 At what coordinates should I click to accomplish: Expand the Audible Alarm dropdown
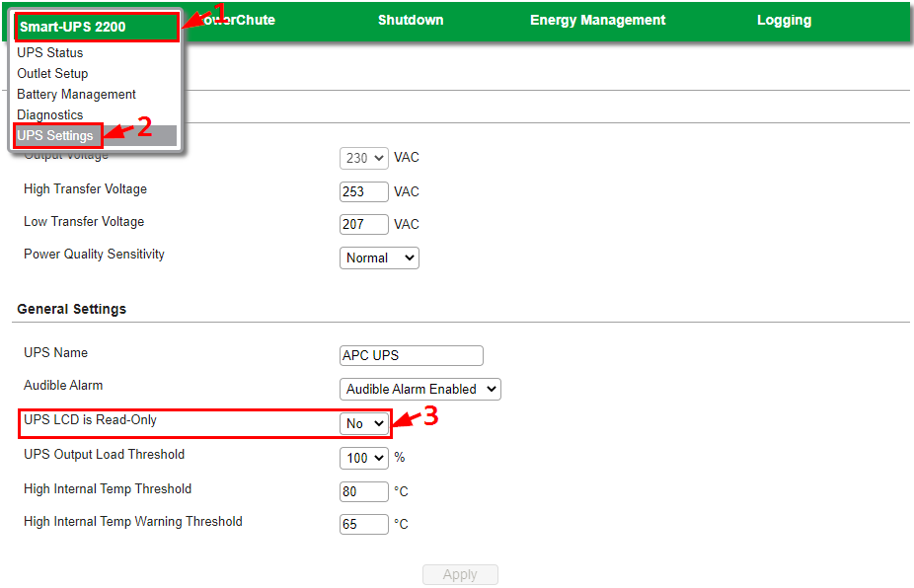click(419, 390)
